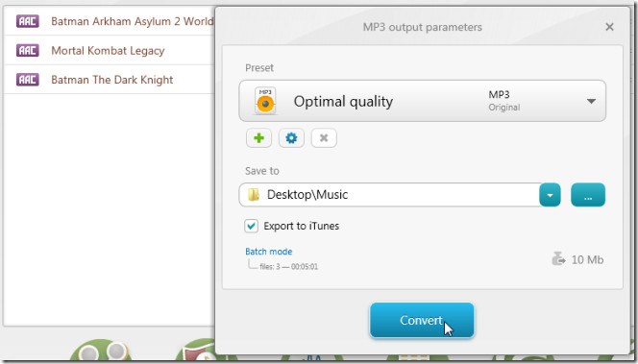638x364 pixels.
Task: Open the Batch mode link
Action: tap(268, 252)
